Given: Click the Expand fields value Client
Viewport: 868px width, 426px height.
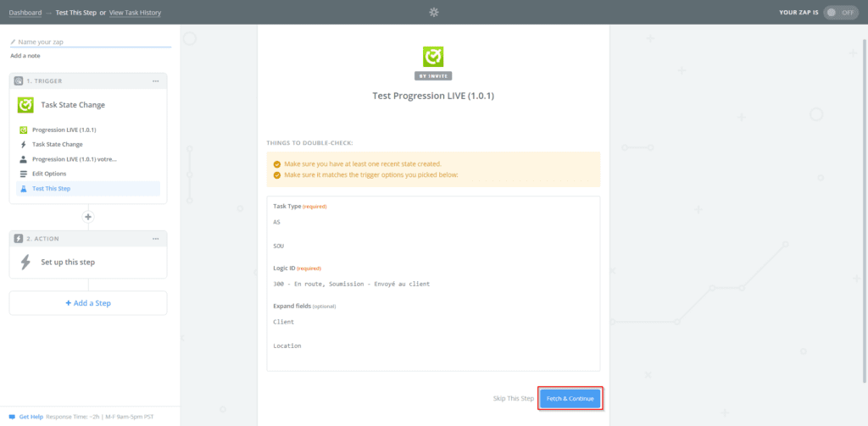Looking at the screenshot, I should pyautogui.click(x=284, y=322).
